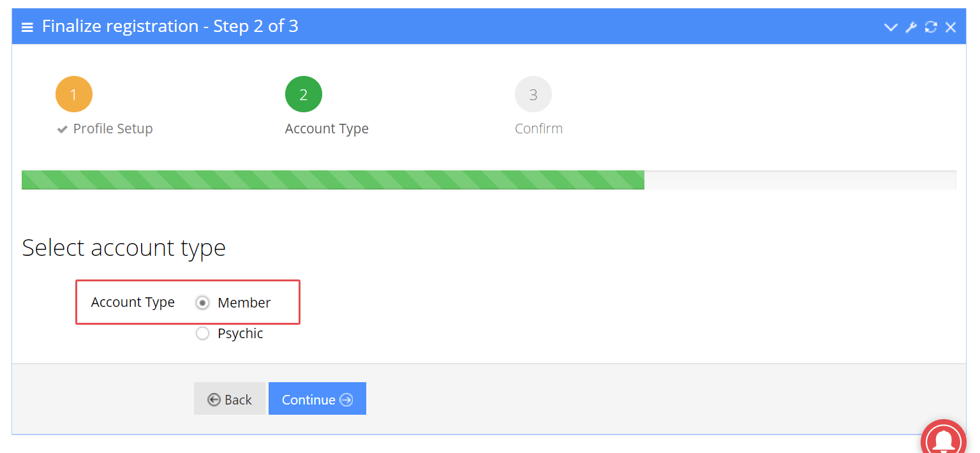Select the Psychic radio button

click(x=202, y=334)
